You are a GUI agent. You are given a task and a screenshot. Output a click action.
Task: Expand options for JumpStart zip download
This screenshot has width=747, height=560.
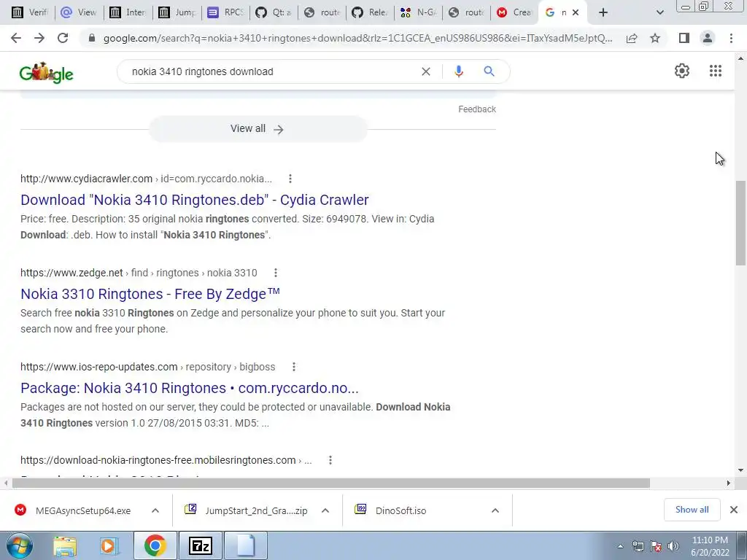pos(325,510)
